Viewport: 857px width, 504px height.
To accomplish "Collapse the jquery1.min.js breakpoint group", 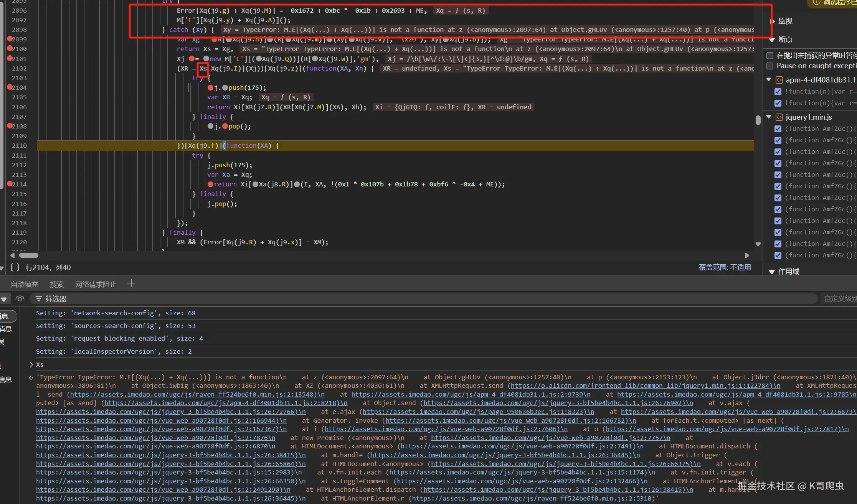I will point(769,117).
